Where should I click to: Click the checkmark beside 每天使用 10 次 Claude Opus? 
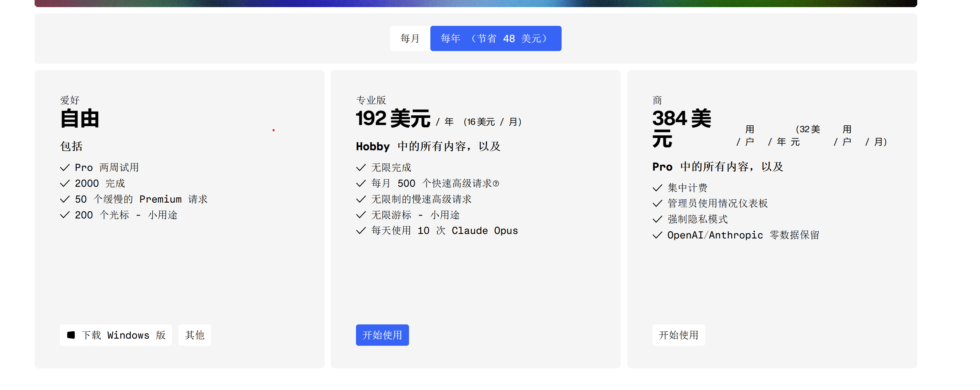click(x=361, y=231)
